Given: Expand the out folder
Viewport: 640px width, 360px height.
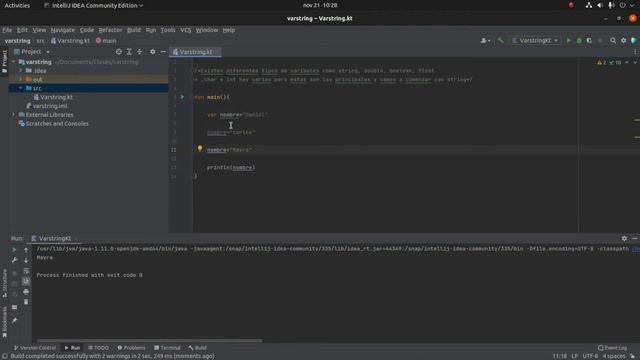Looking at the screenshot, I should [20, 79].
